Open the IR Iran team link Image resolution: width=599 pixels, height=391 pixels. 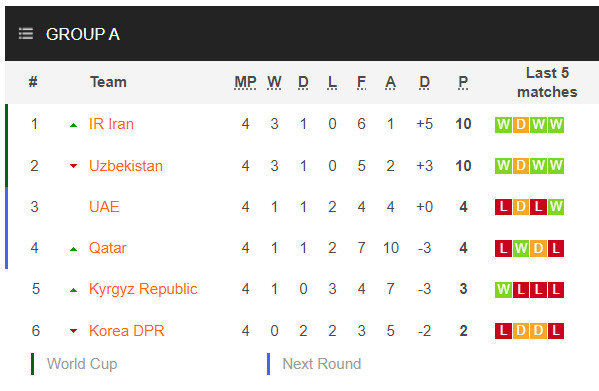tap(111, 124)
